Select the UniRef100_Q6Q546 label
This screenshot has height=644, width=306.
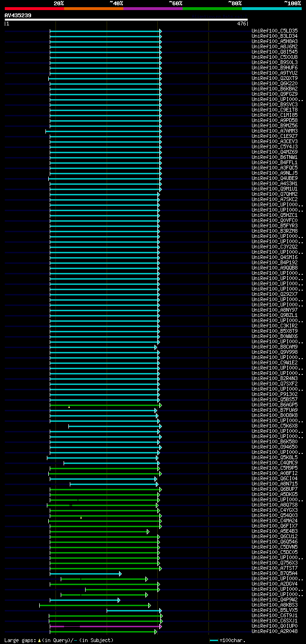274,542
